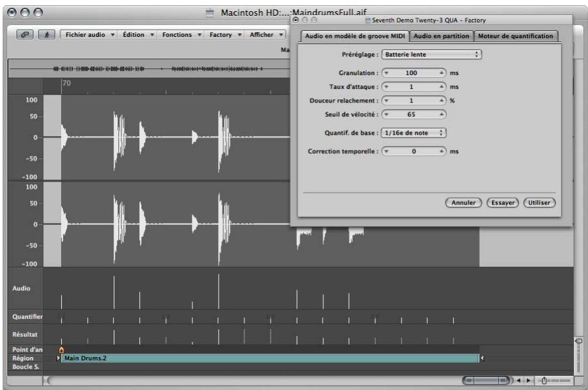Click the document icon beside MaindrumsFull.aif title
This screenshot has width=588, height=390.
coord(210,12)
